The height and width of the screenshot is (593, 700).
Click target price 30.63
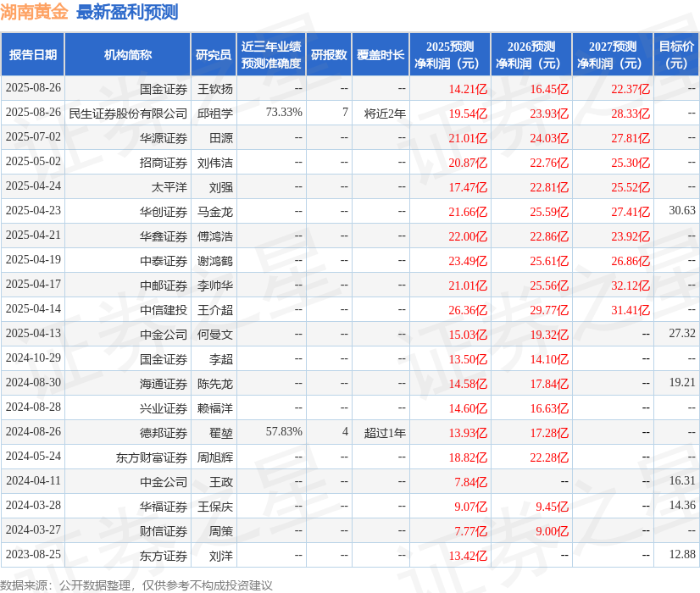pyautogui.click(x=682, y=210)
